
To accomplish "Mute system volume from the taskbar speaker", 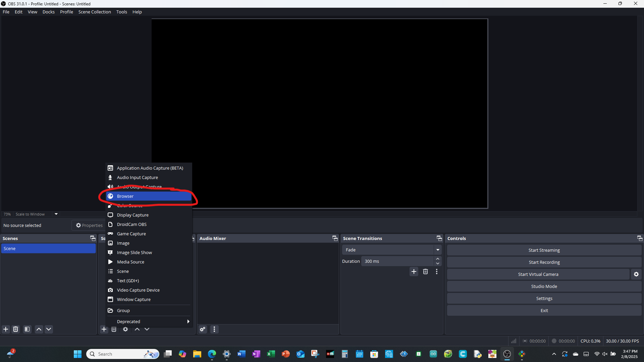I will point(605,354).
